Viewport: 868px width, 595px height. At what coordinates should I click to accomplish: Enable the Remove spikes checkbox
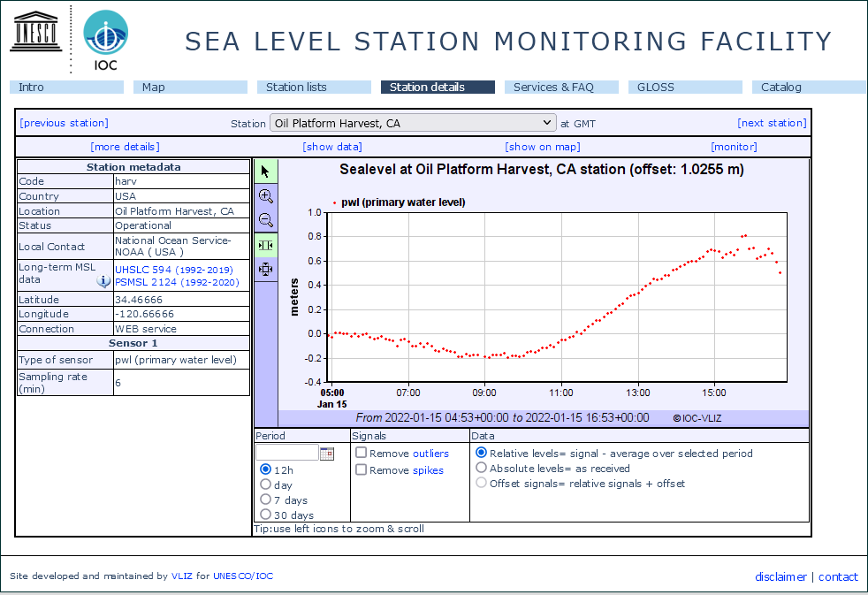pos(361,469)
